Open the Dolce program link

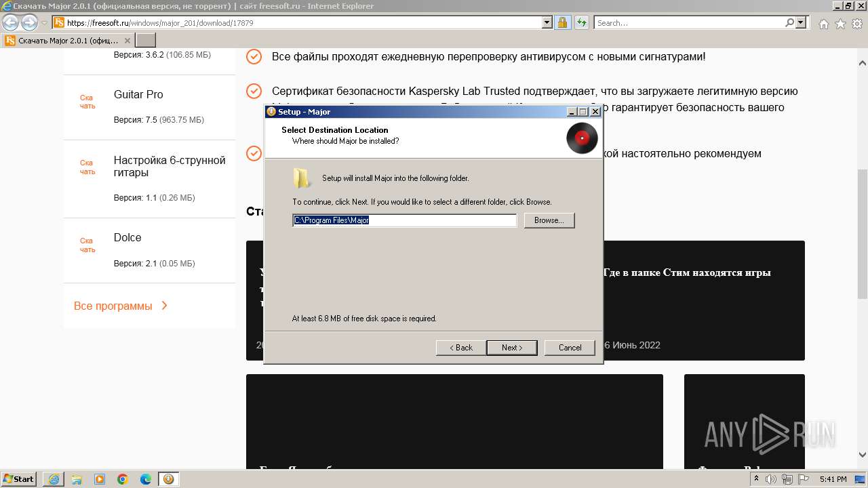point(127,237)
